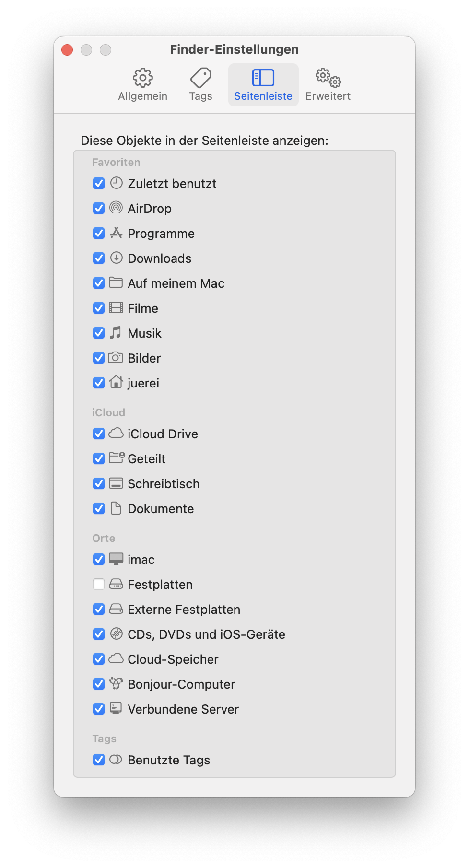This screenshot has width=469, height=868.
Task: Uncheck Zuletzt benutzt checkbox
Action: click(99, 183)
